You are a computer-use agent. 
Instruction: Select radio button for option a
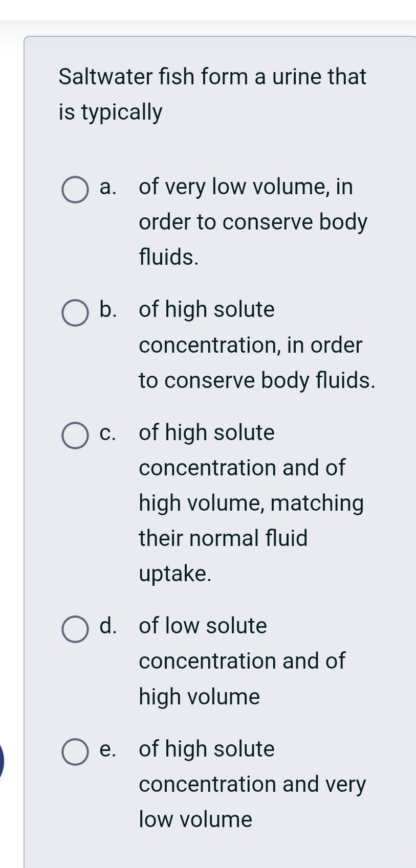pos(75,190)
